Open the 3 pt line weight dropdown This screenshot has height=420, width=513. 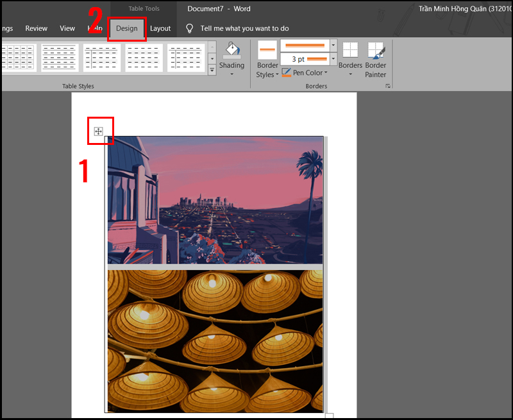[333, 59]
